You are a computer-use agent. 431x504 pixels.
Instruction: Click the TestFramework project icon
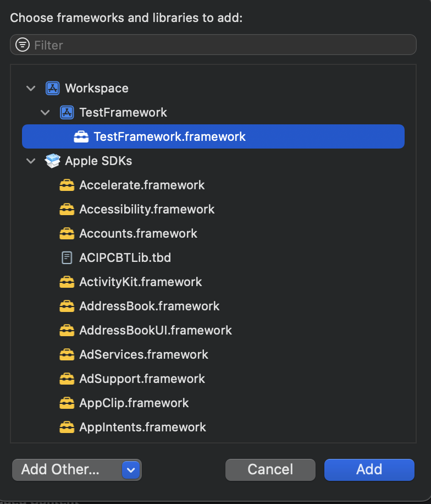click(x=67, y=112)
